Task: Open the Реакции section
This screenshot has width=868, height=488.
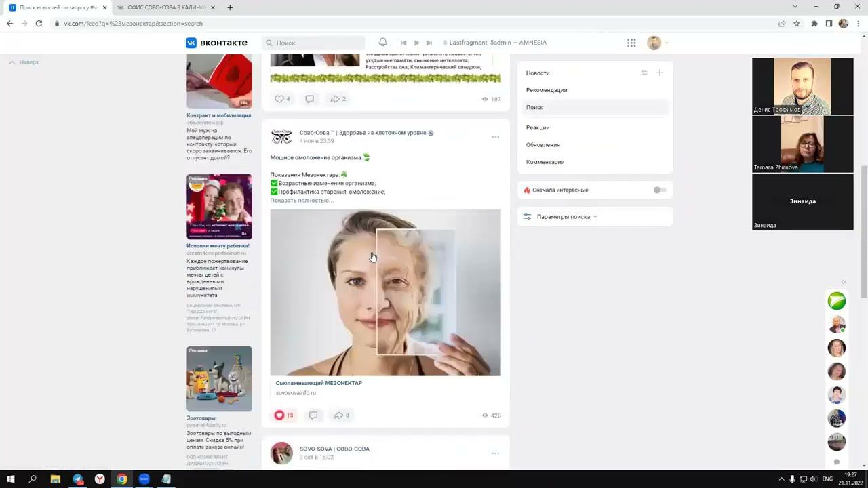Action: pos(538,127)
